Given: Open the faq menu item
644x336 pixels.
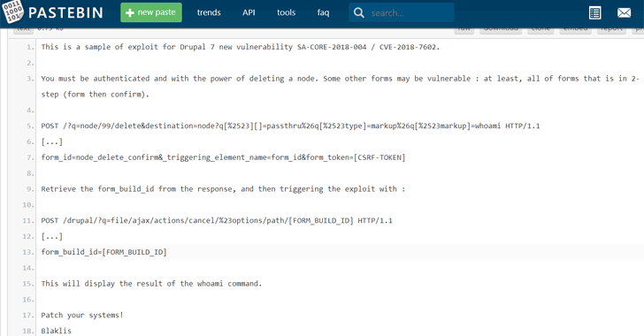Looking at the screenshot, I should click(323, 12).
